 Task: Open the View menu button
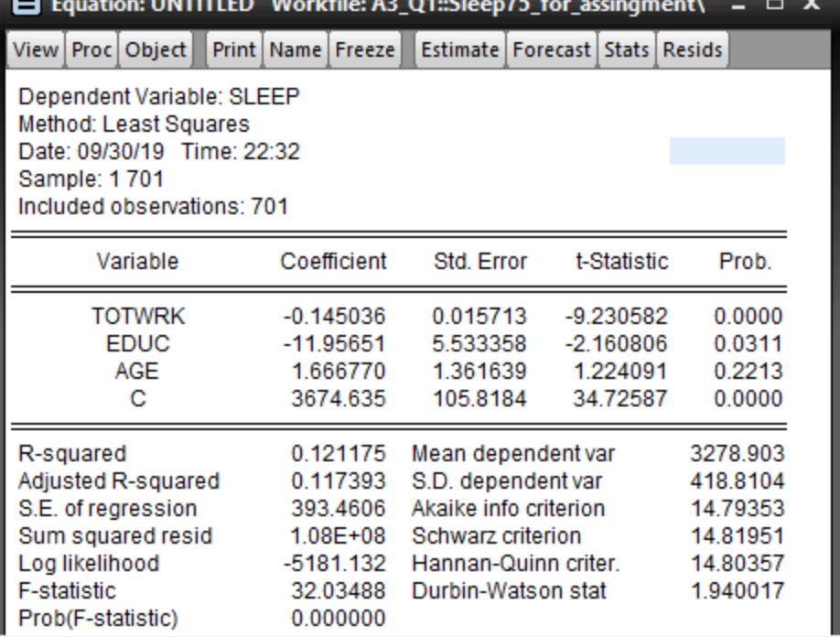pos(36,49)
